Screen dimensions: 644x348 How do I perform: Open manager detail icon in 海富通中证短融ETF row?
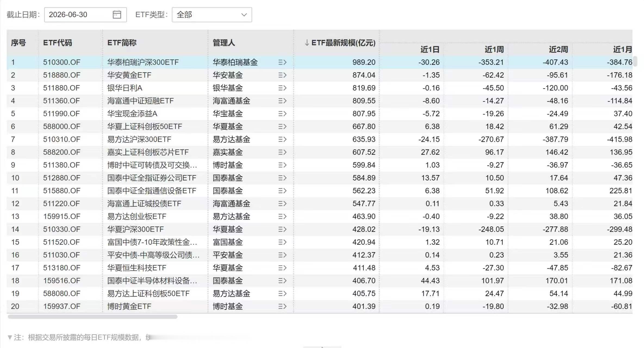tap(282, 101)
